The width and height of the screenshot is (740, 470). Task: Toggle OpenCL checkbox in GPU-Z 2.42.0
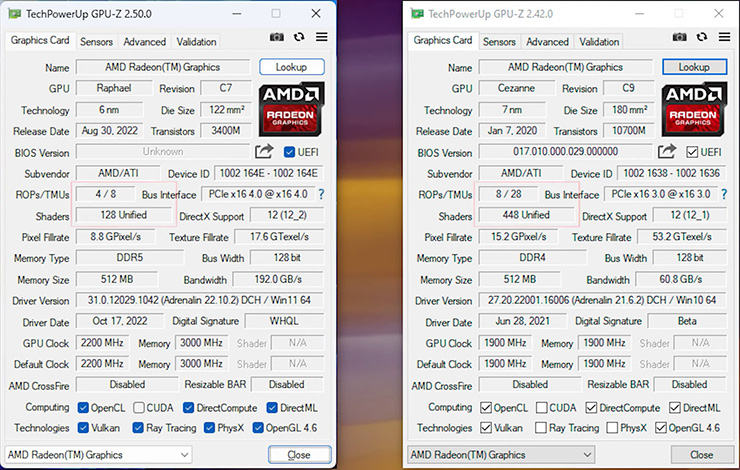pos(486,408)
